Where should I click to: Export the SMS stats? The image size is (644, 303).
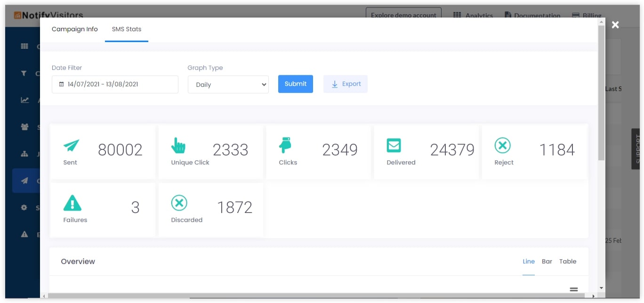click(345, 84)
